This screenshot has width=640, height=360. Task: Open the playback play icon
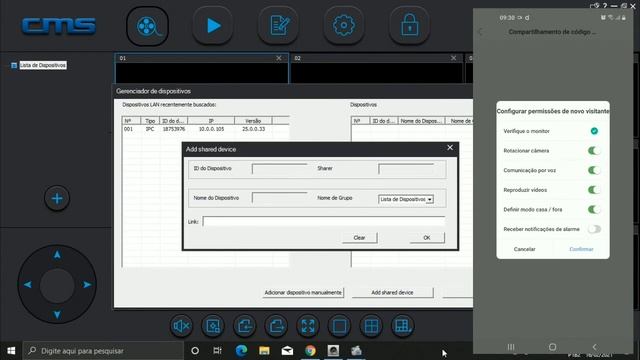click(213, 26)
